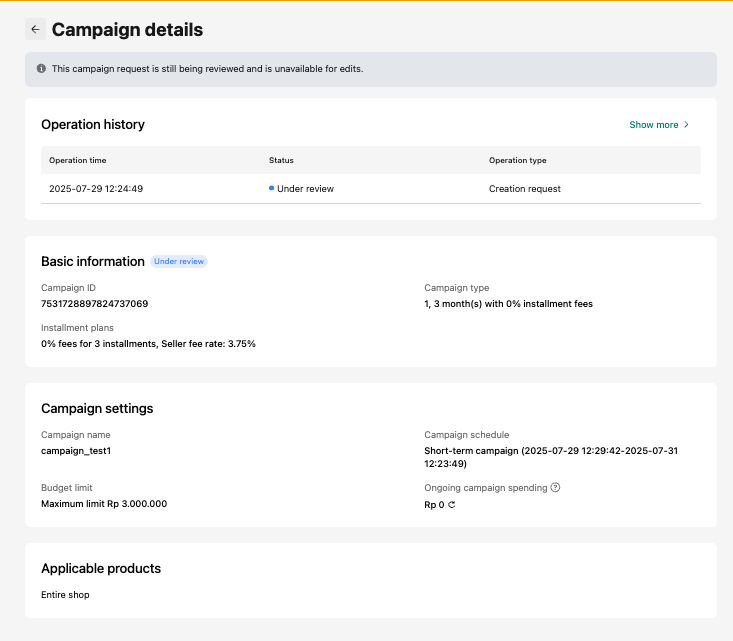
Task: Click the Maximum limit Rp 3.000.000 value
Action: [104, 504]
